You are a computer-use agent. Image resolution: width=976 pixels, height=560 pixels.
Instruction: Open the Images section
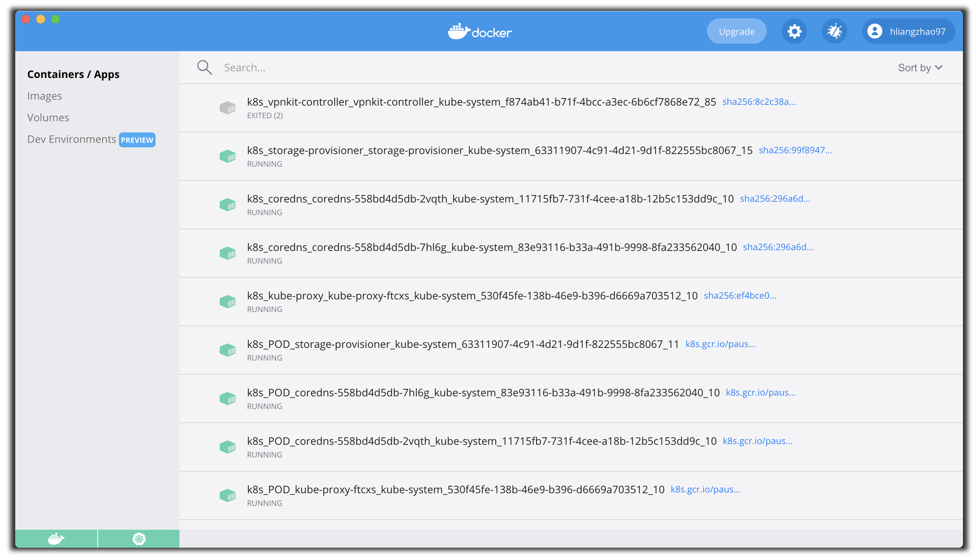point(45,96)
